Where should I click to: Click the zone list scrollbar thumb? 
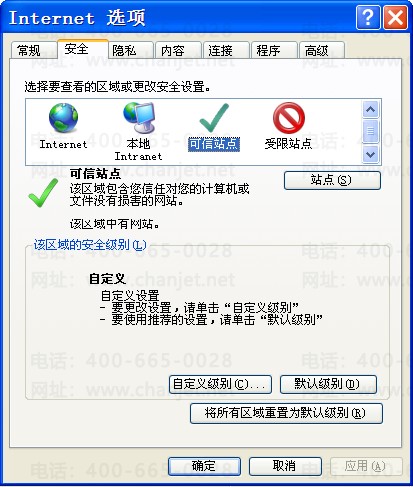[370, 131]
